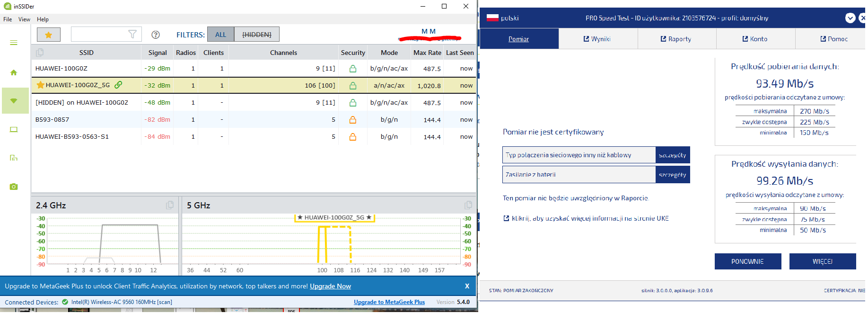
Task: Click the connected device check icon
Action: pos(65,302)
